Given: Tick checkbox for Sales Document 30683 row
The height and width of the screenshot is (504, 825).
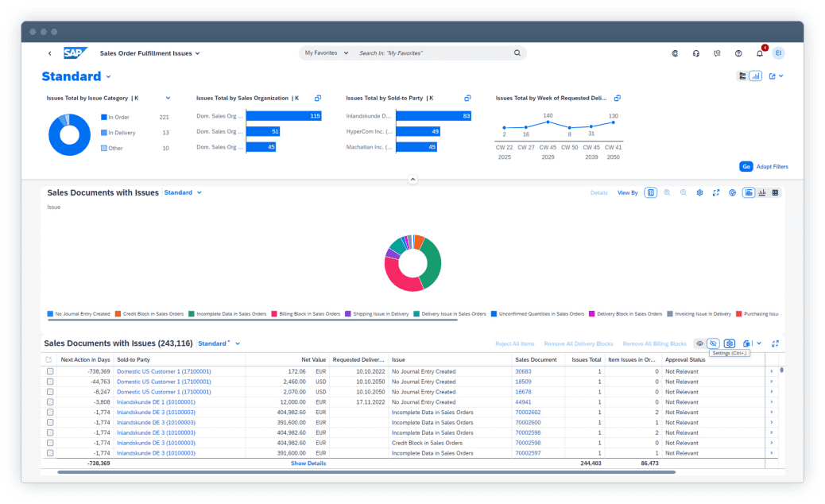Looking at the screenshot, I should coord(49,371).
